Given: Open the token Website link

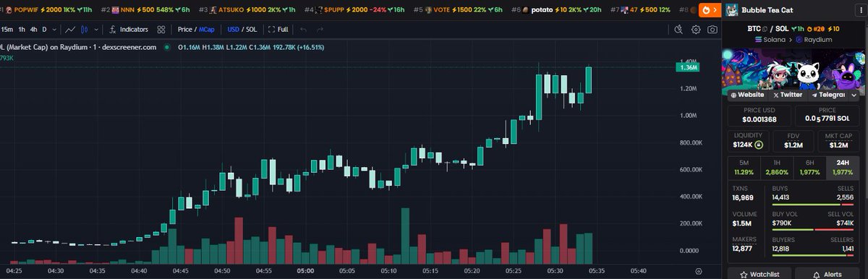Looking at the screenshot, I should pos(747,95).
